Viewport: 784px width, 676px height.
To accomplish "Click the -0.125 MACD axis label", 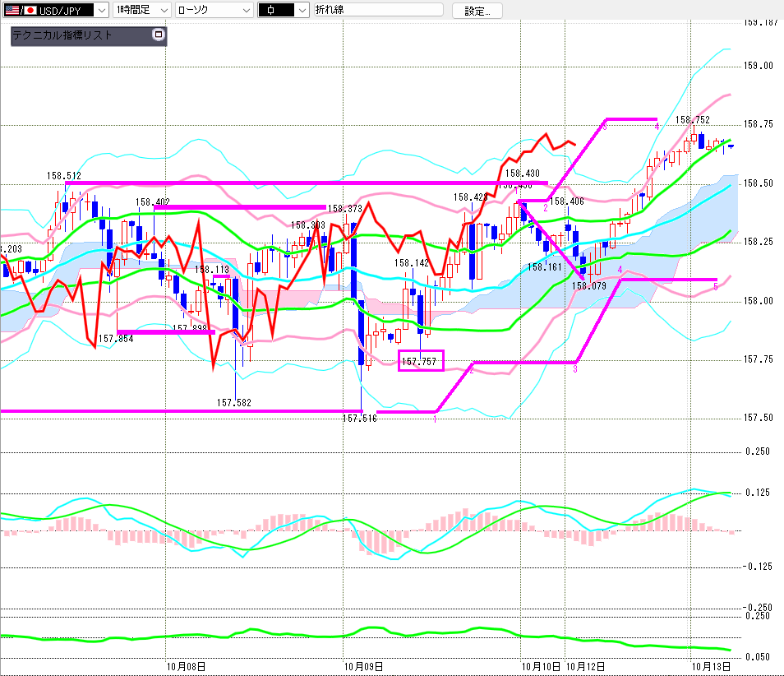I will (x=757, y=567).
